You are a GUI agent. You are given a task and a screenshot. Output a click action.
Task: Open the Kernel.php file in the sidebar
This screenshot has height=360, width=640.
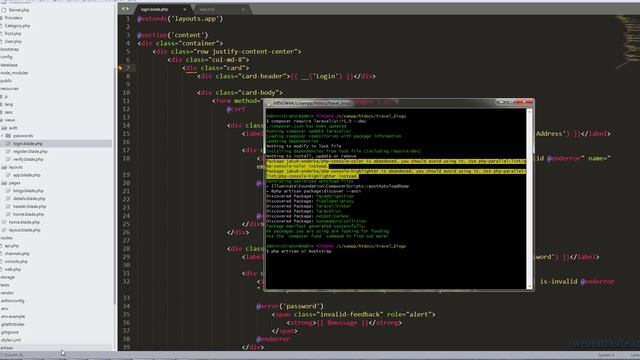pos(18,10)
